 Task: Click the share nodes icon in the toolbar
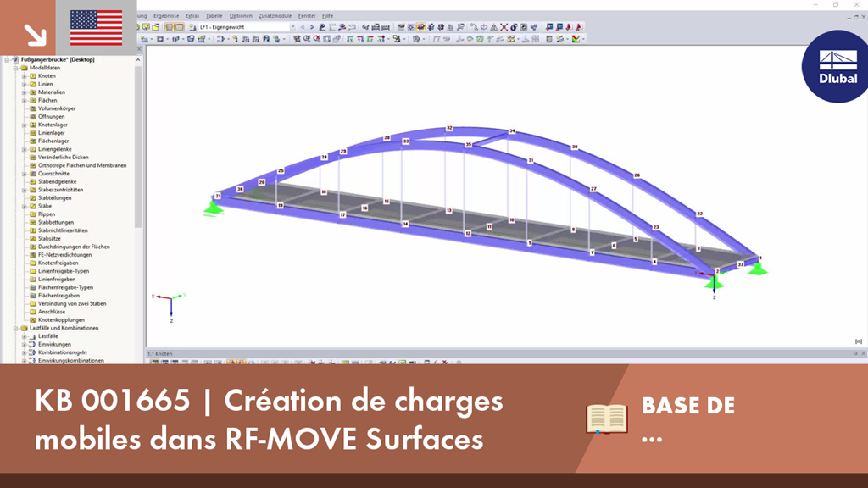(534, 27)
